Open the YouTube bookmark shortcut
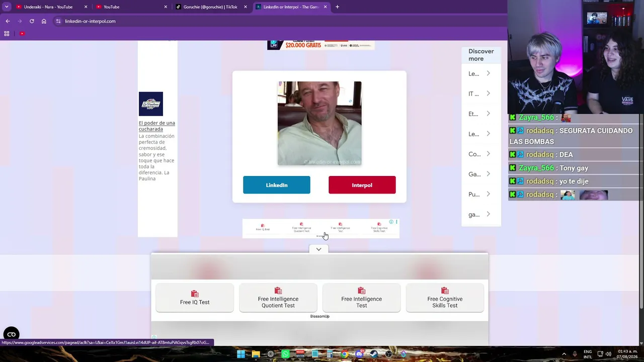Screen dimensions: 644x362 (x=22, y=34)
